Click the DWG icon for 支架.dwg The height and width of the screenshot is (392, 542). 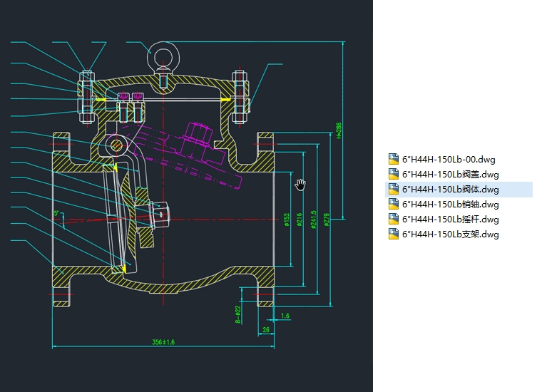click(x=394, y=234)
